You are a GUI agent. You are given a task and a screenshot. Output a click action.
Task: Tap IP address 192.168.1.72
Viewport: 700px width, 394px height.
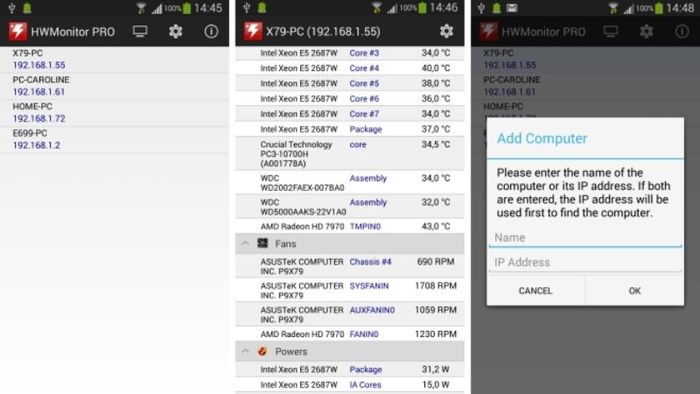(x=39, y=119)
